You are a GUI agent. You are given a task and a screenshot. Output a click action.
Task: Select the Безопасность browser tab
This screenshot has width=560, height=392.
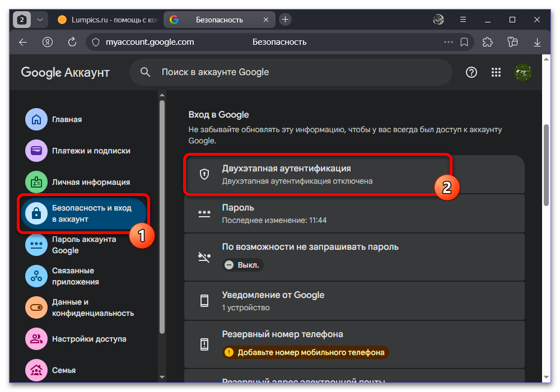coord(220,20)
